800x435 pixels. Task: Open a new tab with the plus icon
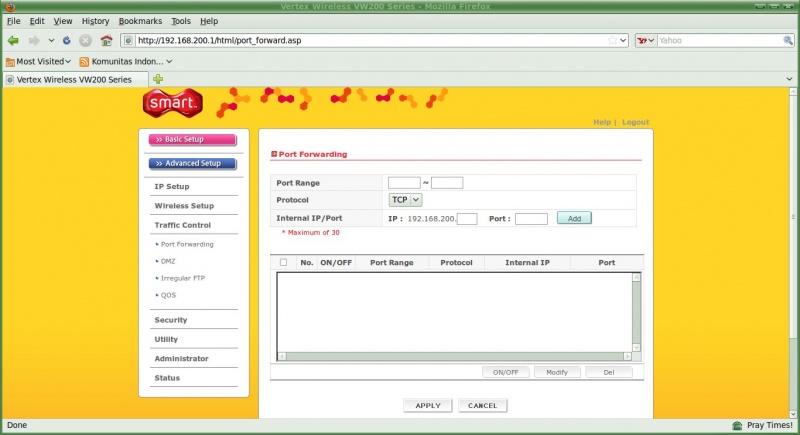pyautogui.click(x=158, y=79)
